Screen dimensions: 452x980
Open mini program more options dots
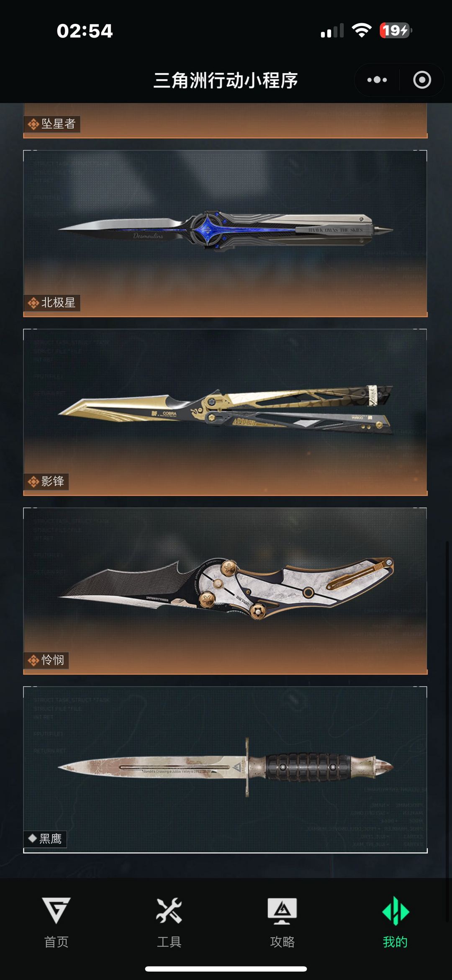(377, 80)
